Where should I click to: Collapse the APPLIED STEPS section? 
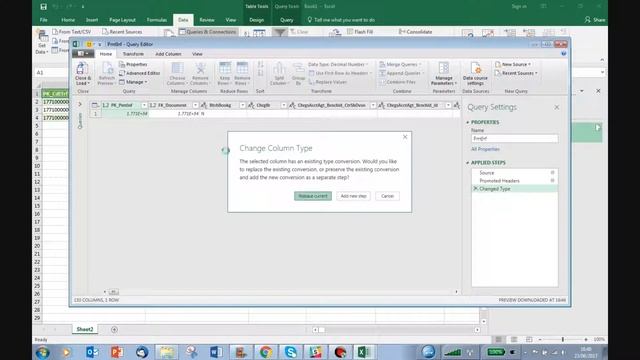pyautogui.click(x=468, y=162)
